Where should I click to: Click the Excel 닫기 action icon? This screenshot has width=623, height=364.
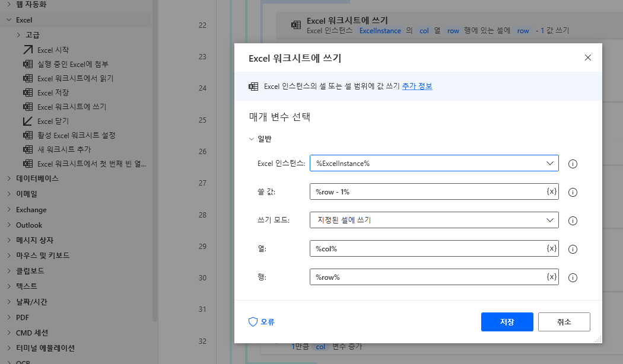coord(28,121)
